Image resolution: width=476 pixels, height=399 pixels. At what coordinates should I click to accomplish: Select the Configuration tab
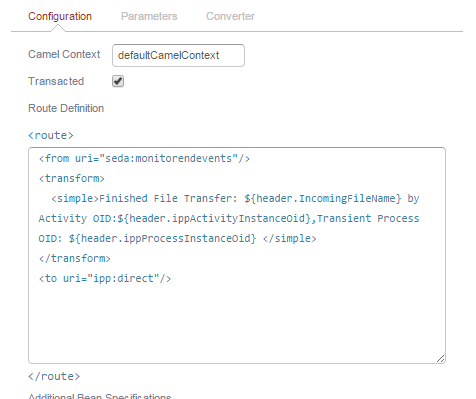point(60,16)
